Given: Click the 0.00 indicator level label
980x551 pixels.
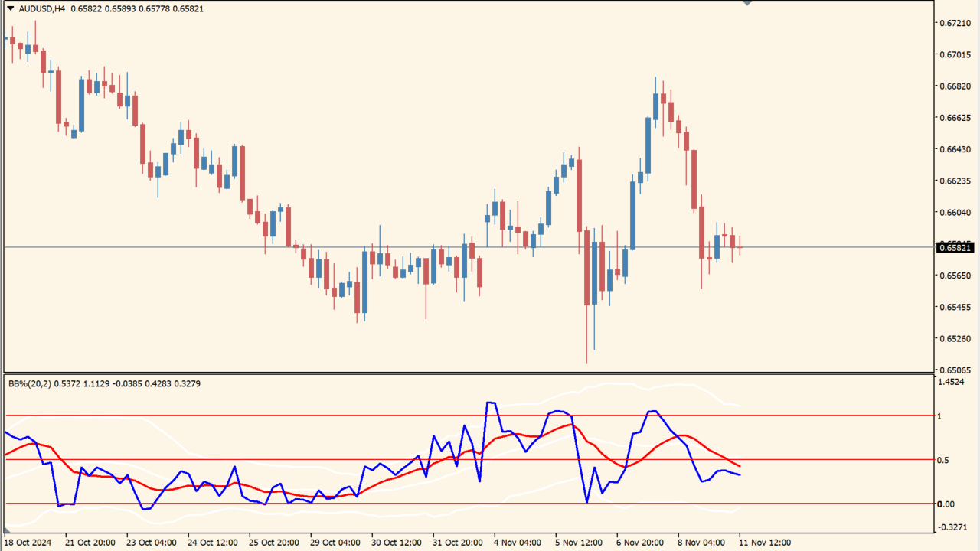Looking at the screenshot, I should [946, 504].
